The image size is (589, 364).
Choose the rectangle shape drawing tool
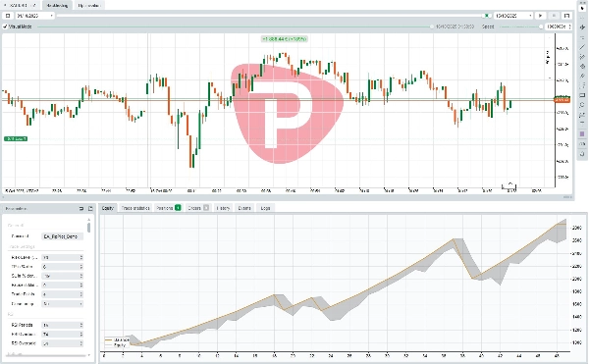(582, 95)
